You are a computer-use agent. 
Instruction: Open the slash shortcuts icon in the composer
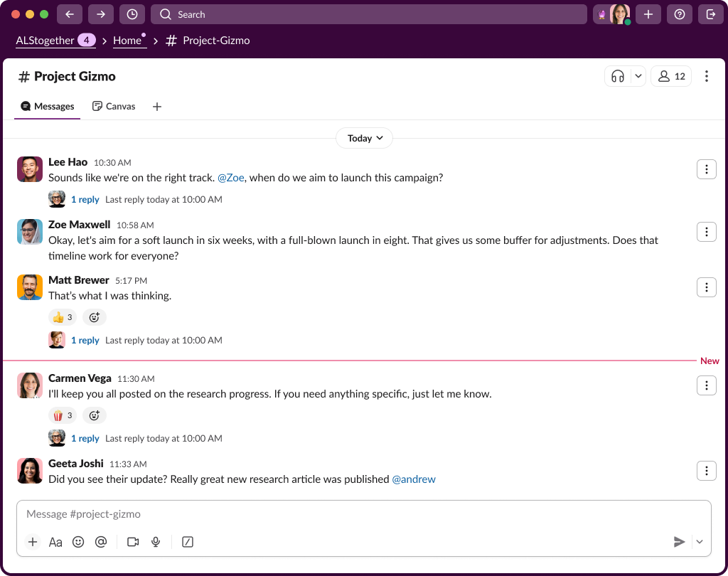(x=188, y=542)
